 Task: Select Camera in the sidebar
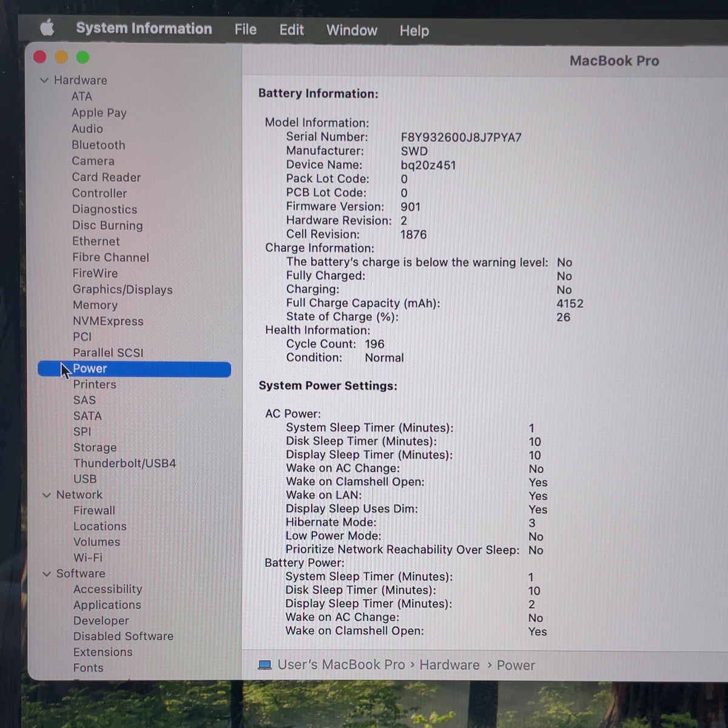click(93, 161)
